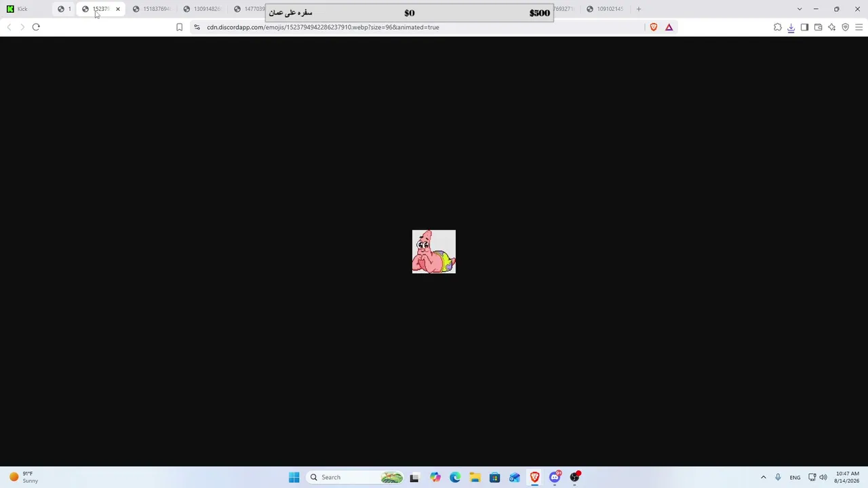
Task: Switch to the 151837694 tab
Action: [x=152, y=9]
